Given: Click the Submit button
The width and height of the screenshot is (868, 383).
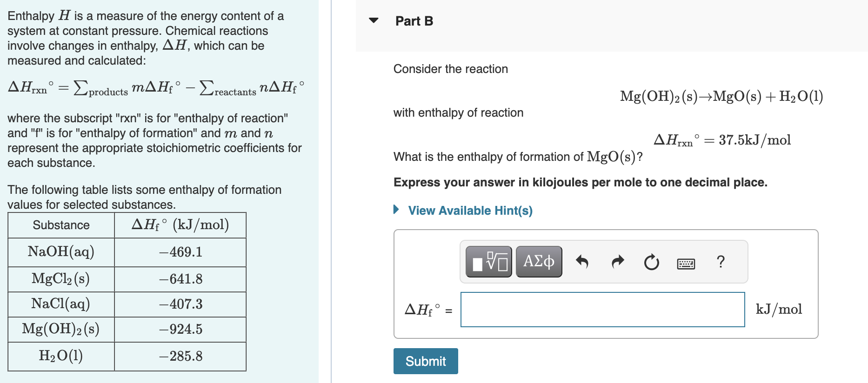Looking at the screenshot, I should click(425, 361).
